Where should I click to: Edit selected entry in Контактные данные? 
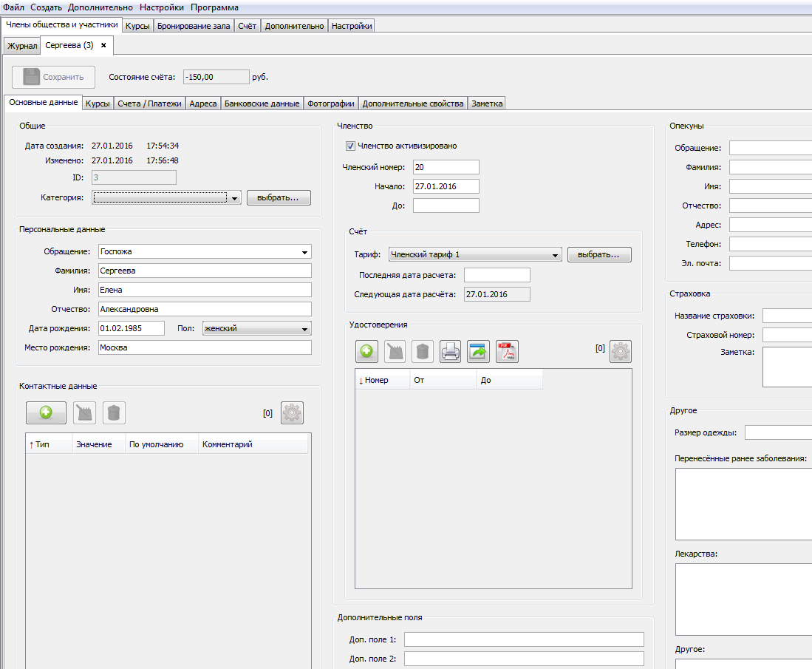[85, 413]
